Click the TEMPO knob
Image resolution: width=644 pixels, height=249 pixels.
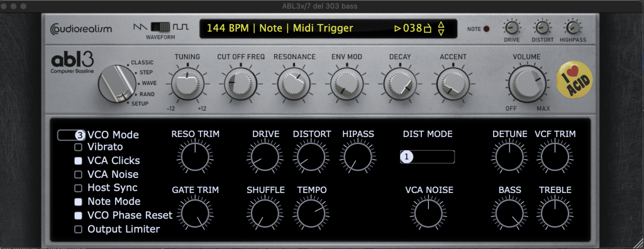click(x=311, y=214)
